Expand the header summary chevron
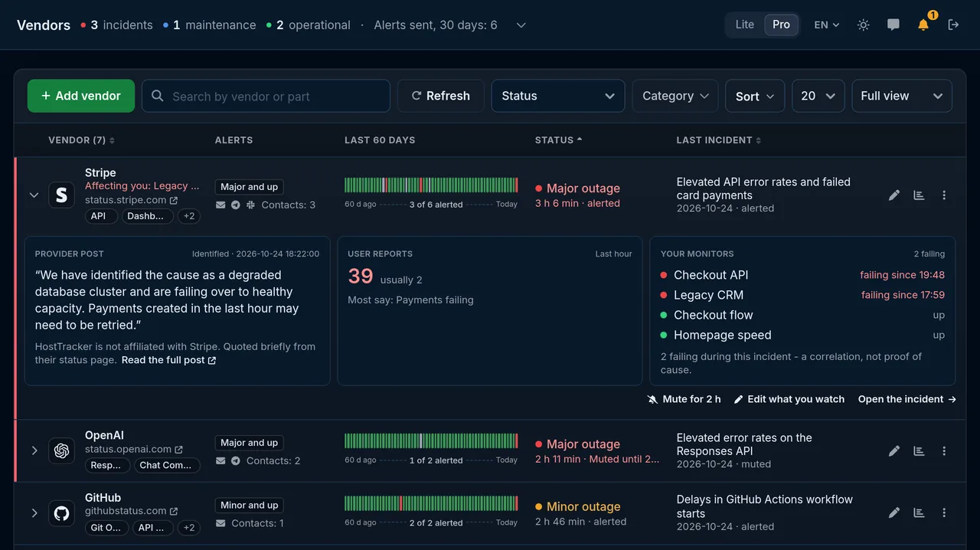The image size is (980, 550). tap(521, 25)
